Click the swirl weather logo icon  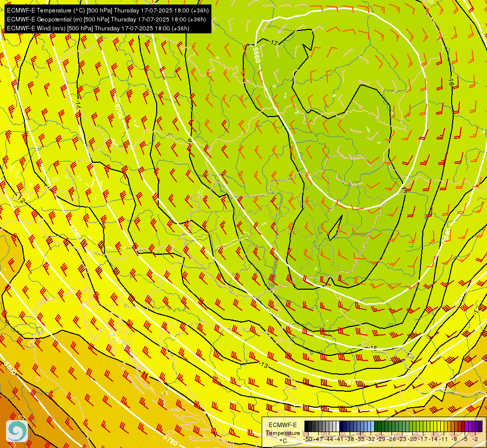[17, 431]
